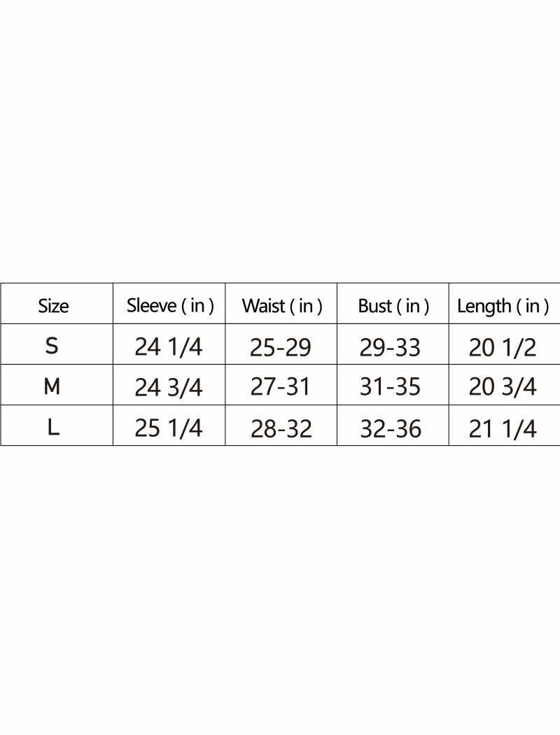560x735 pixels.
Task: Click the 20 3/4 length value
Action: (x=503, y=387)
